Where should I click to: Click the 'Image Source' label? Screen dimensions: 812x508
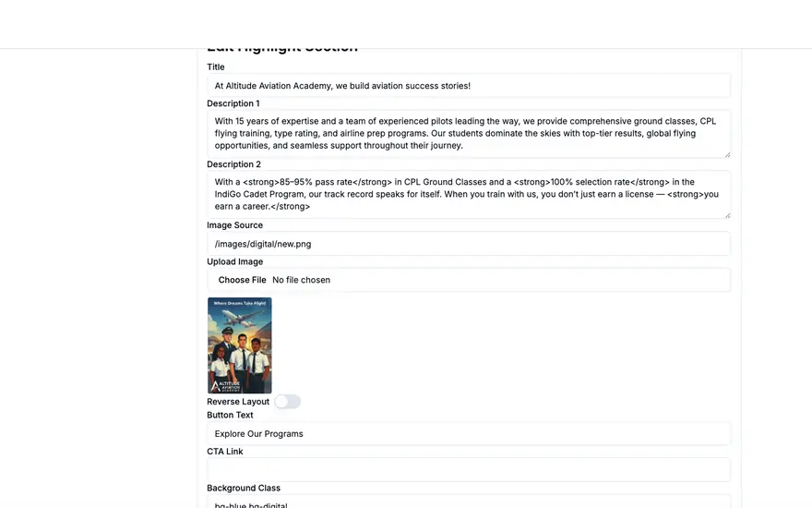coord(235,225)
